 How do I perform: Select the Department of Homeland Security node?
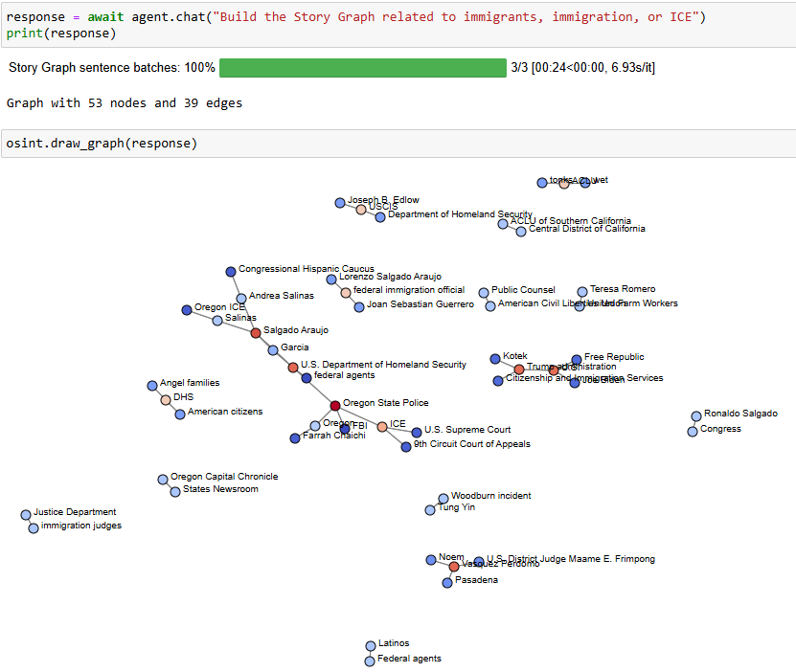coord(380,217)
